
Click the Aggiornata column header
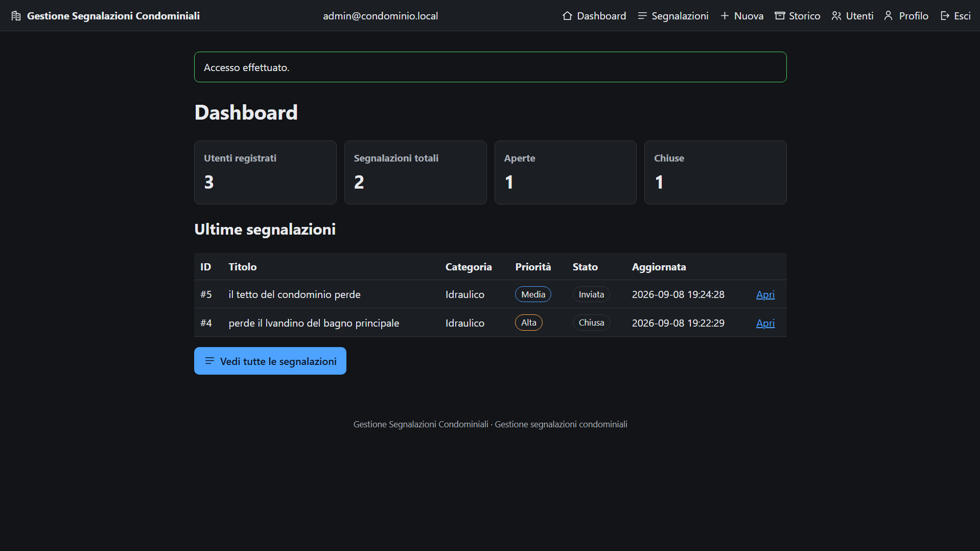[659, 267]
